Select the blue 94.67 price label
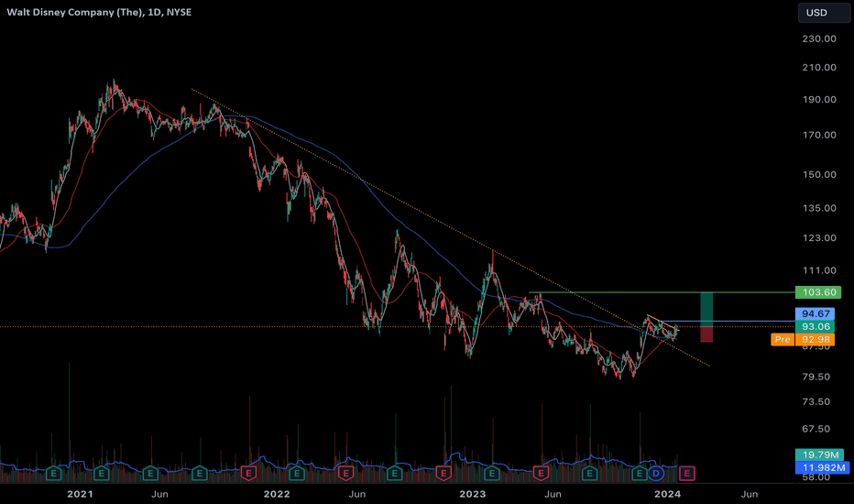 click(x=815, y=313)
